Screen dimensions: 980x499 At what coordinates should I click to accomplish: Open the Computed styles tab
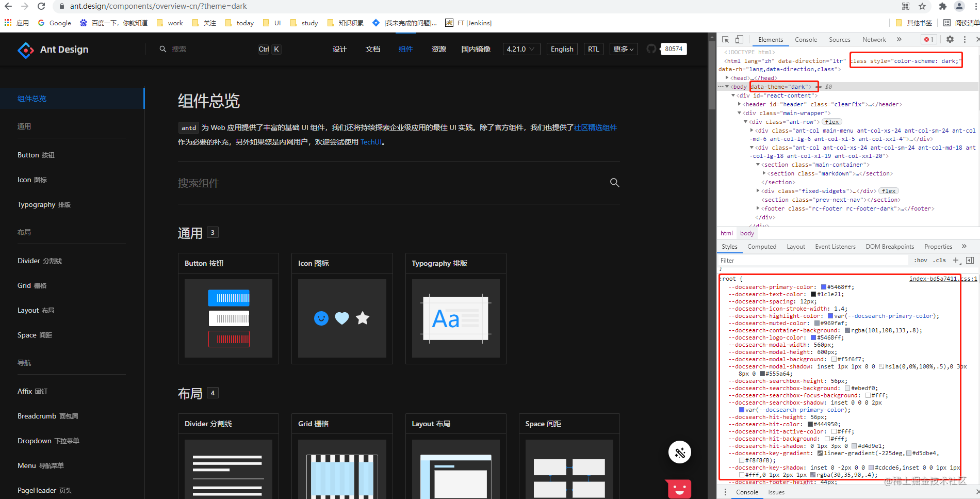(x=762, y=247)
